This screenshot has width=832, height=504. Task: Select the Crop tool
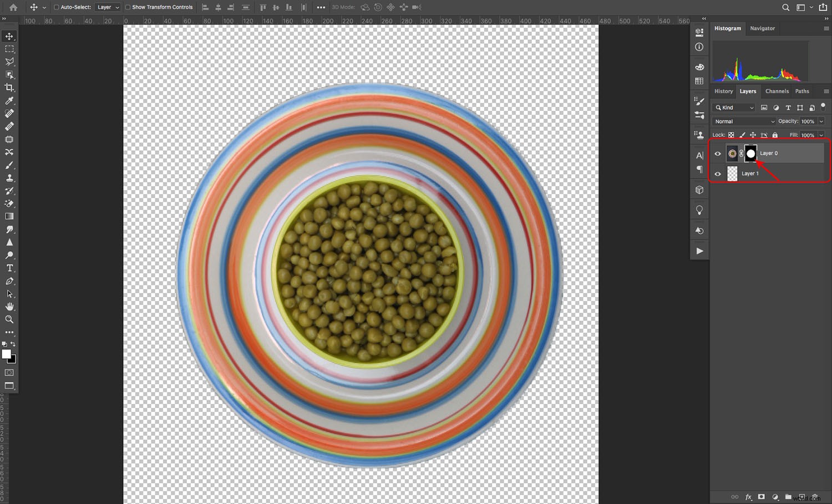9,87
